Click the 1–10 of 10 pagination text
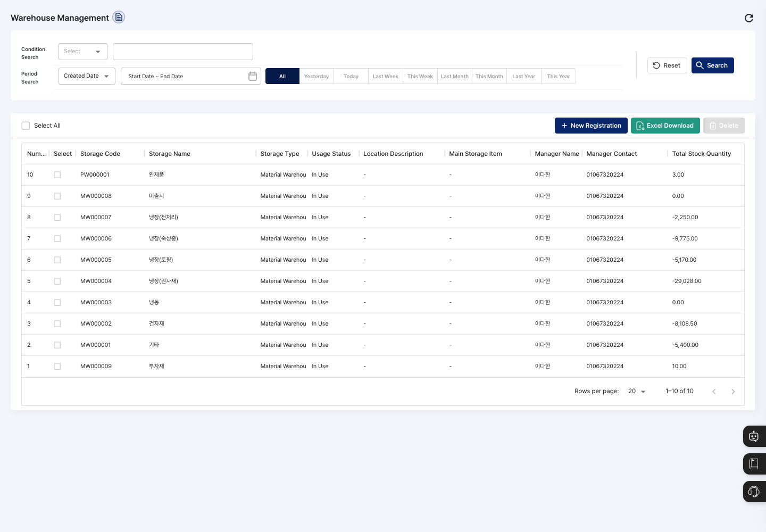 pyautogui.click(x=679, y=391)
